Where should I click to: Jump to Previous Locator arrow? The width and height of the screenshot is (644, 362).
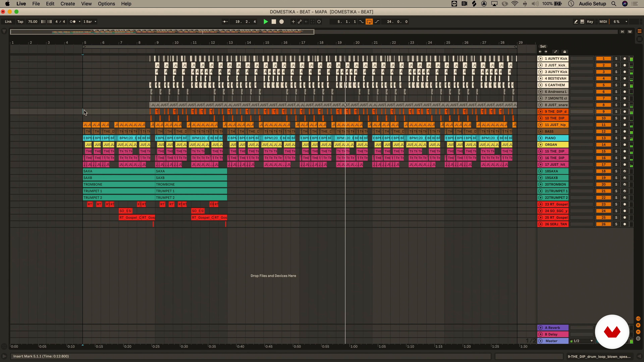point(540,52)
